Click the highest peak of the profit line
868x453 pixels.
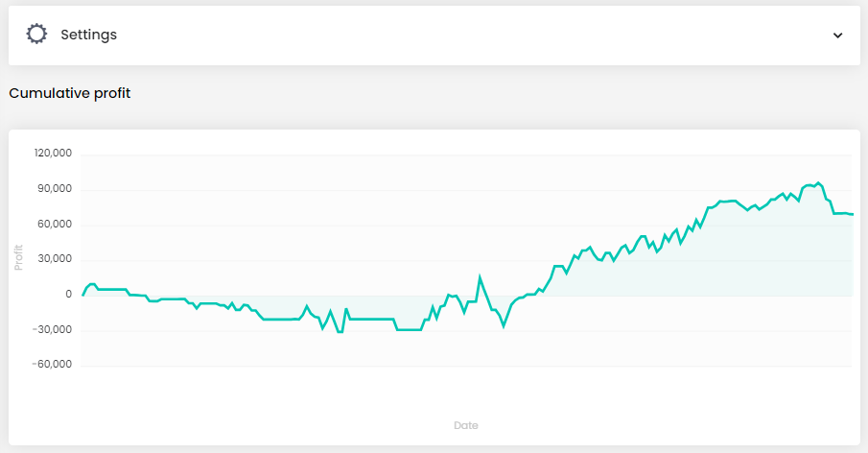818,182
